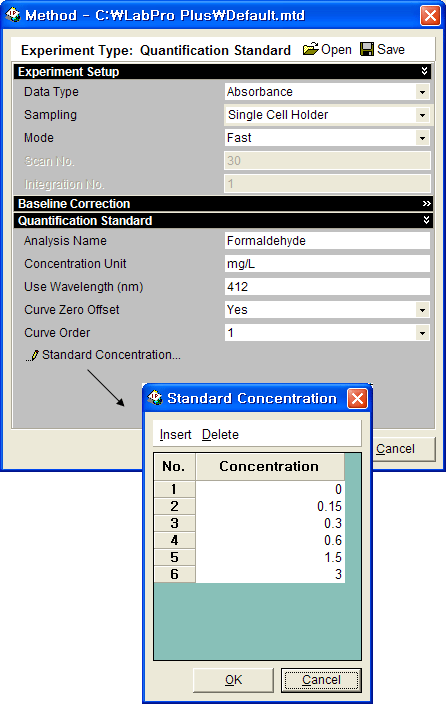Collapse the Experiment Setup section
The height and width of the screenshot is (704, 446).
424,71
